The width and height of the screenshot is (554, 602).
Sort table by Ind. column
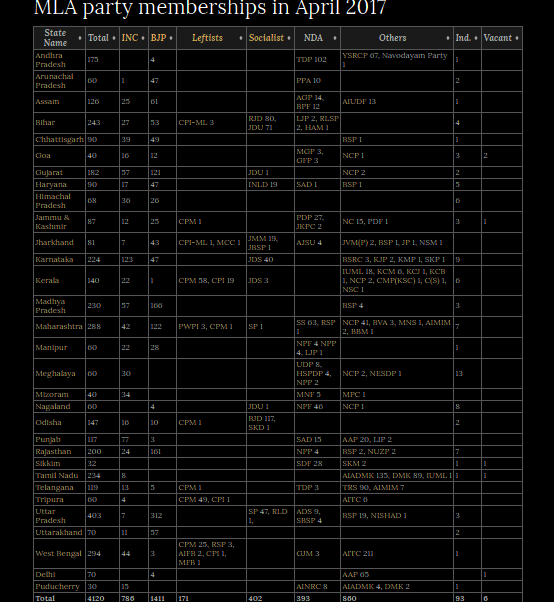pyautogui.click(x=467, y=38)
